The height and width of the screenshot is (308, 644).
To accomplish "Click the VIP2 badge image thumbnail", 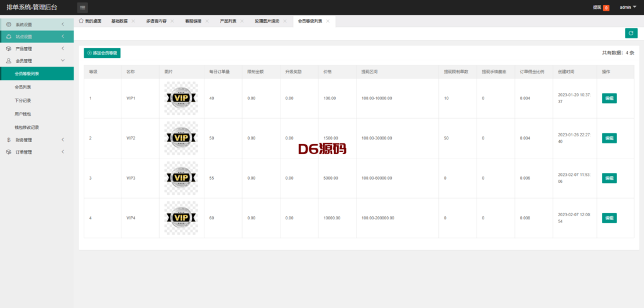I will click(x=181, y=138).
